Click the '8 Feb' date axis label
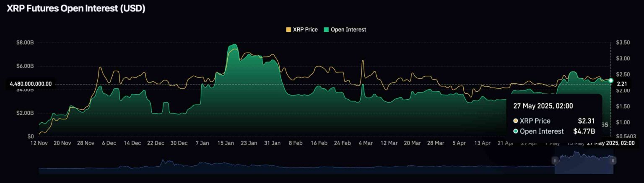 point(296,143)
